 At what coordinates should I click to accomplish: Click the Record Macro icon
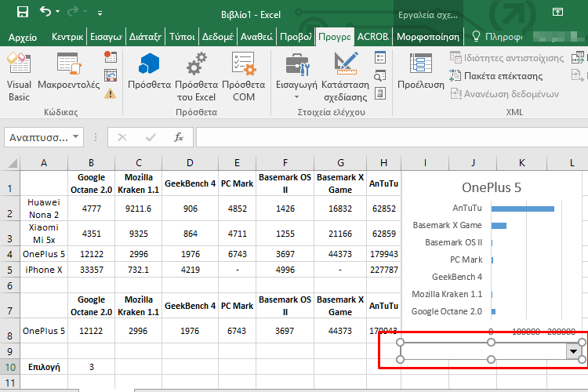click(111, 57)
